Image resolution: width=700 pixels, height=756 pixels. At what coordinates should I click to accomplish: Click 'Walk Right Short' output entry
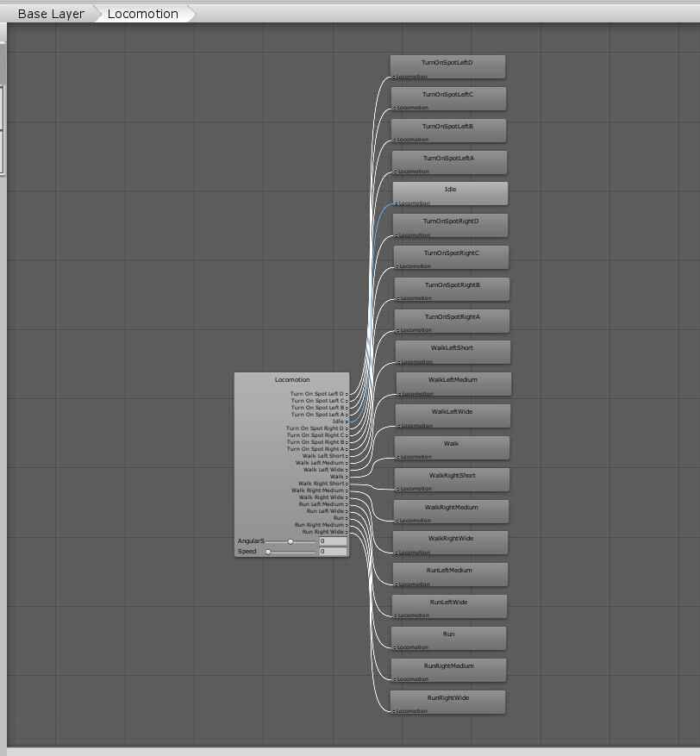pyautogui.click(x=322, y=484)
